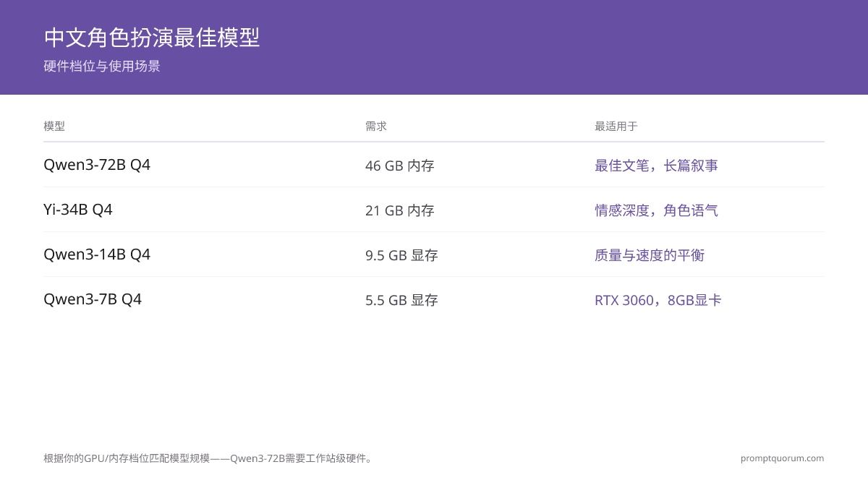
Task: Click the 情感深度，角色语气 cell
Action: (656, 210)
